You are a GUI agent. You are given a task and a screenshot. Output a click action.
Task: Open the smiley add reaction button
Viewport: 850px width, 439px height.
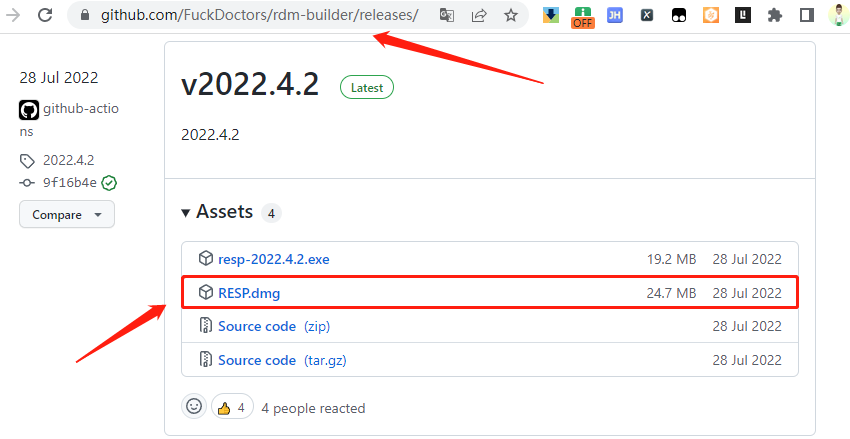coord(194,406)
